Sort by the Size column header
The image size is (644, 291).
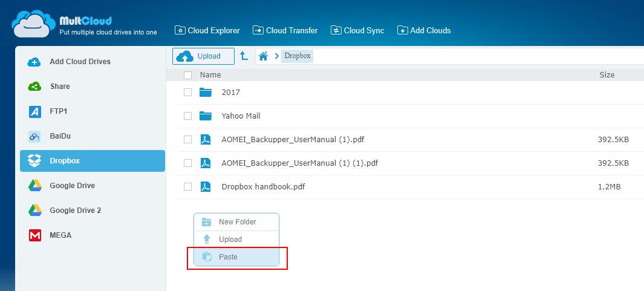(607, 75)
